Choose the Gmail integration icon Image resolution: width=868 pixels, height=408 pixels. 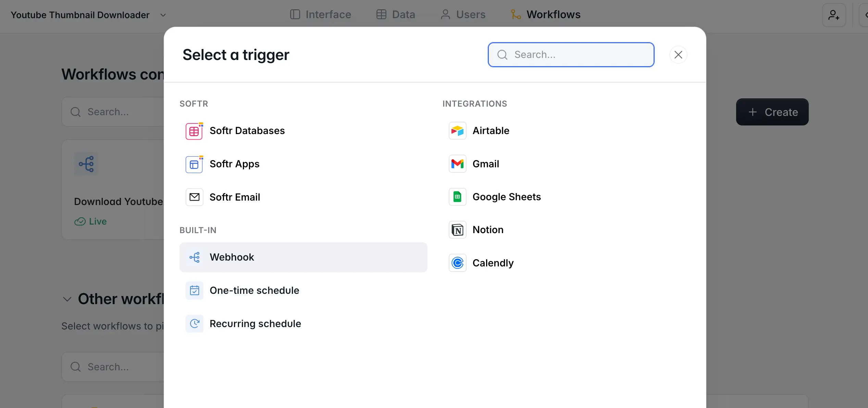(457, 164)
